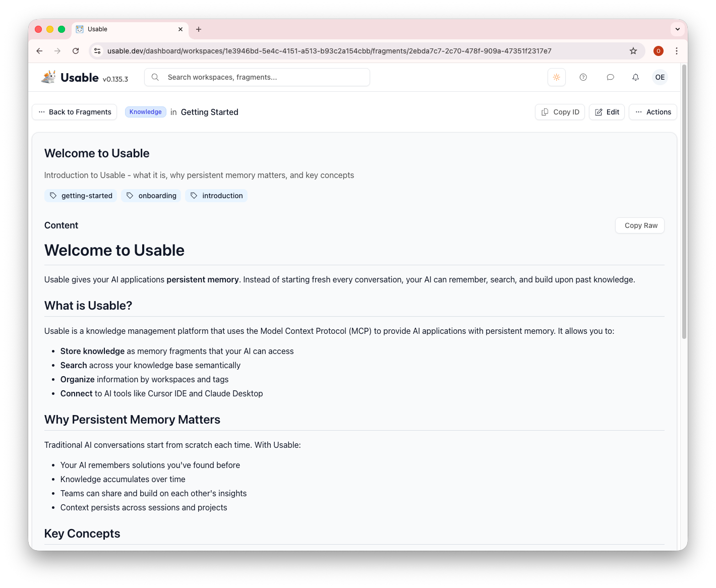Open the Actions dropdown menu

[652, 112]
